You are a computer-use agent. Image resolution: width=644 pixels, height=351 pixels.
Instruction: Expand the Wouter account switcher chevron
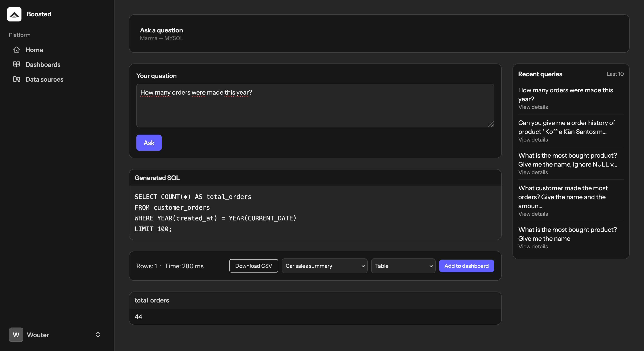pos(97,335)
